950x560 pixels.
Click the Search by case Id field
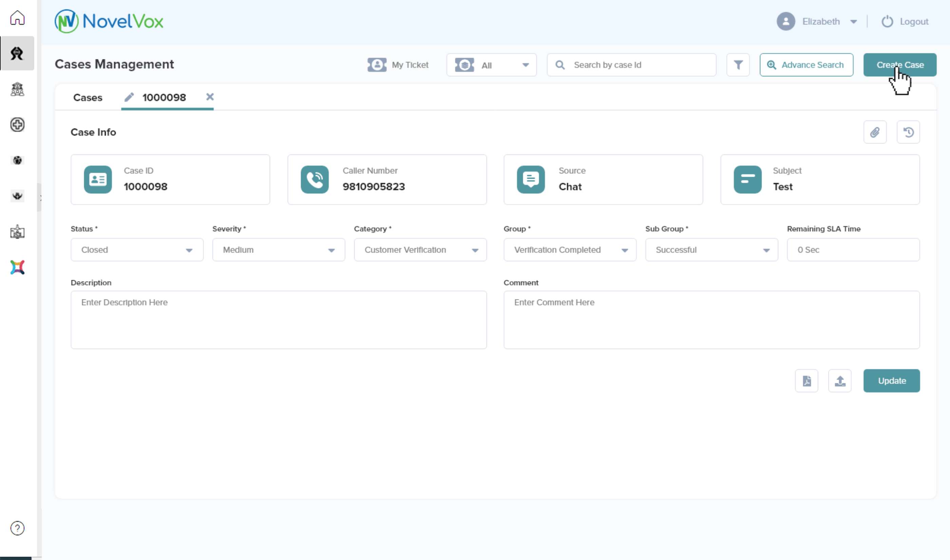[638, 65]
